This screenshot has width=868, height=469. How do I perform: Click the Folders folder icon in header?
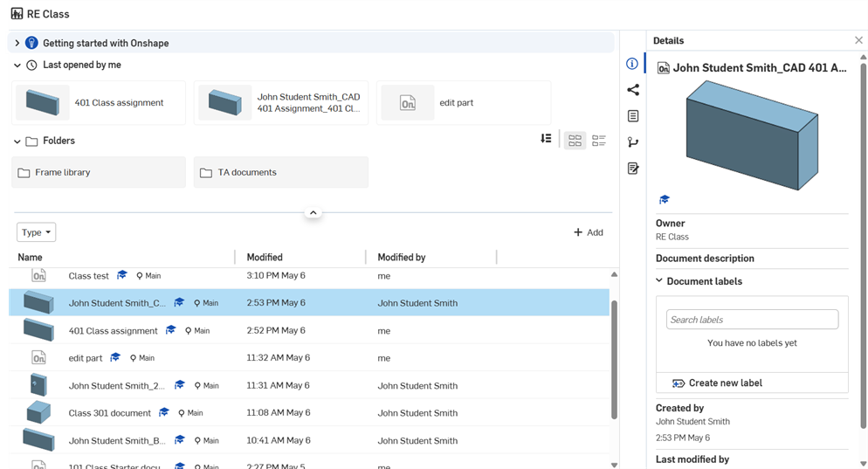point(32,141)
